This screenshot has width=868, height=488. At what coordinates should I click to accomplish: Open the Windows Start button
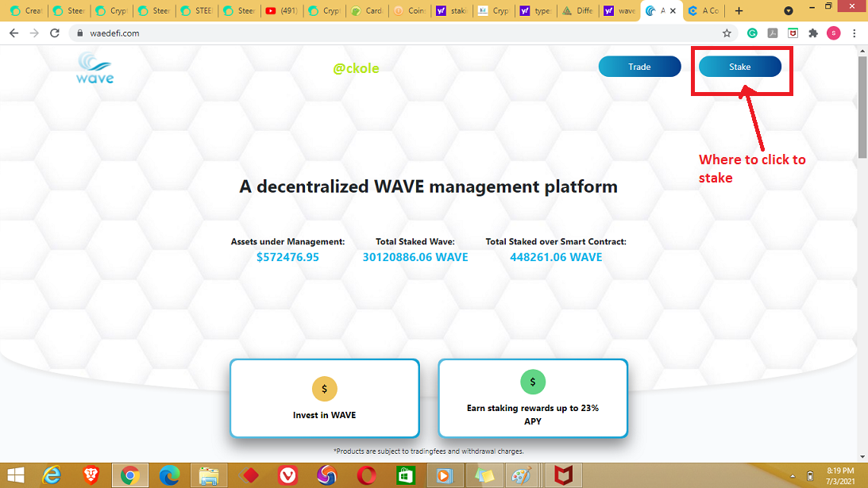(16, 475)
